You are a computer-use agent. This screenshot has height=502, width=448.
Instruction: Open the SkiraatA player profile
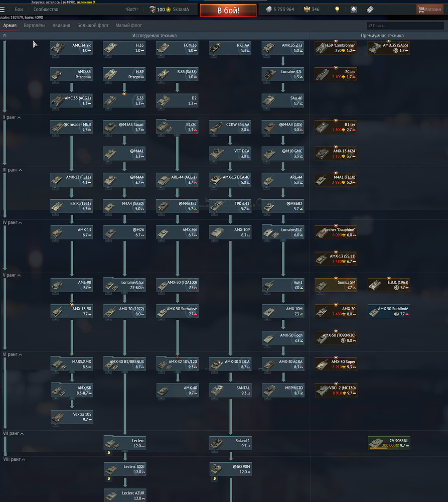point(181,9)
